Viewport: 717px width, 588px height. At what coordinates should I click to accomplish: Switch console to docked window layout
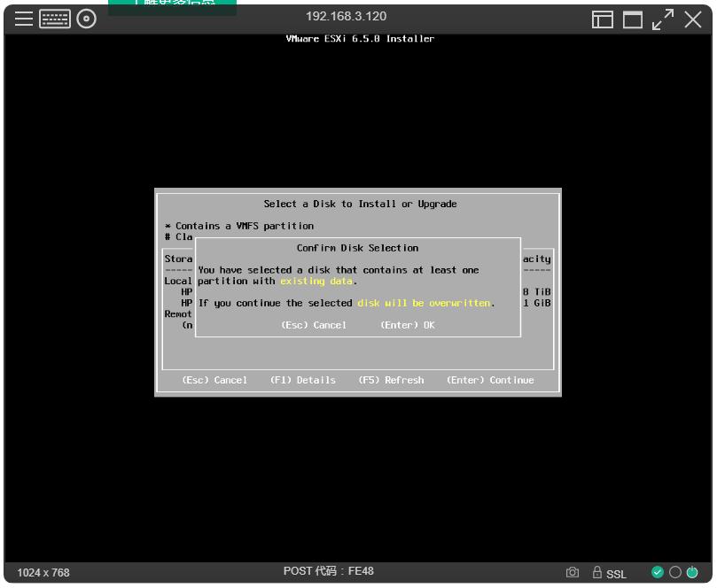(603, 19)
